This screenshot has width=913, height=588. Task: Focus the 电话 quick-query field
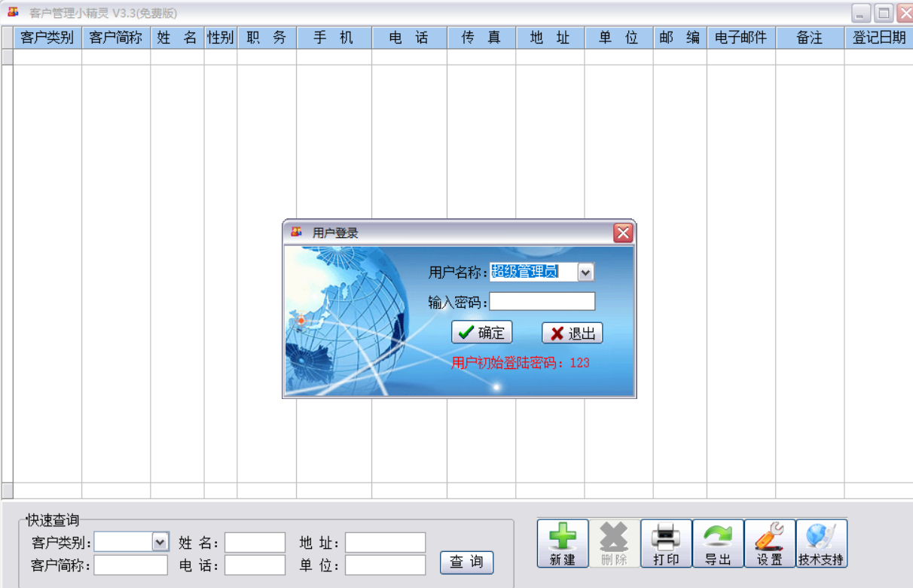point(255,565)
